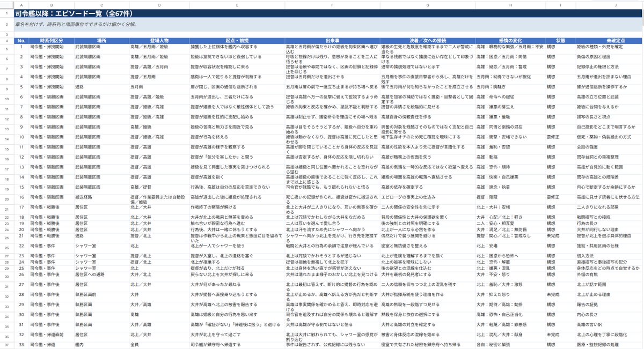The width and height of the screenshot is (644, 349).
Task: Click the 感情の変化 header cell
Action: click(510, 41)
